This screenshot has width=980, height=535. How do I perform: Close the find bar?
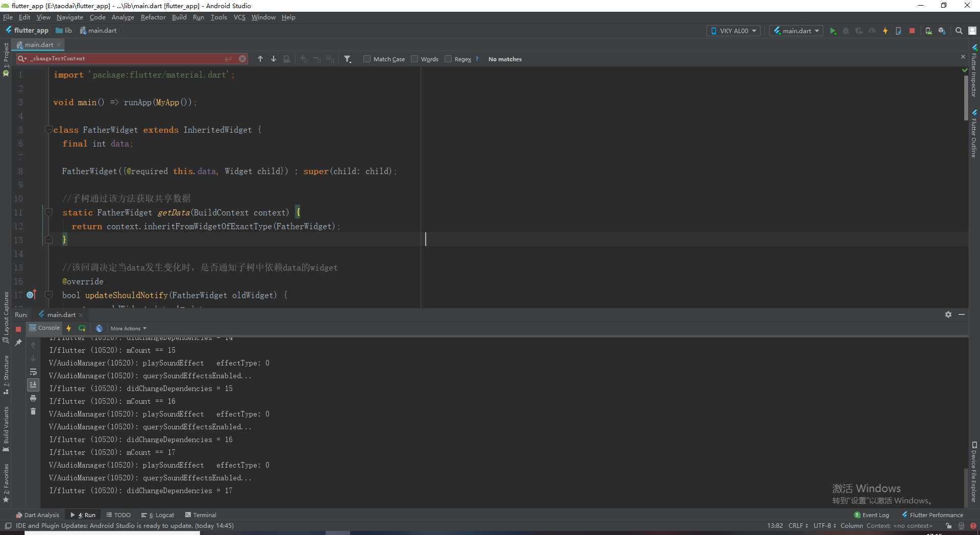[x=963, y=57]
